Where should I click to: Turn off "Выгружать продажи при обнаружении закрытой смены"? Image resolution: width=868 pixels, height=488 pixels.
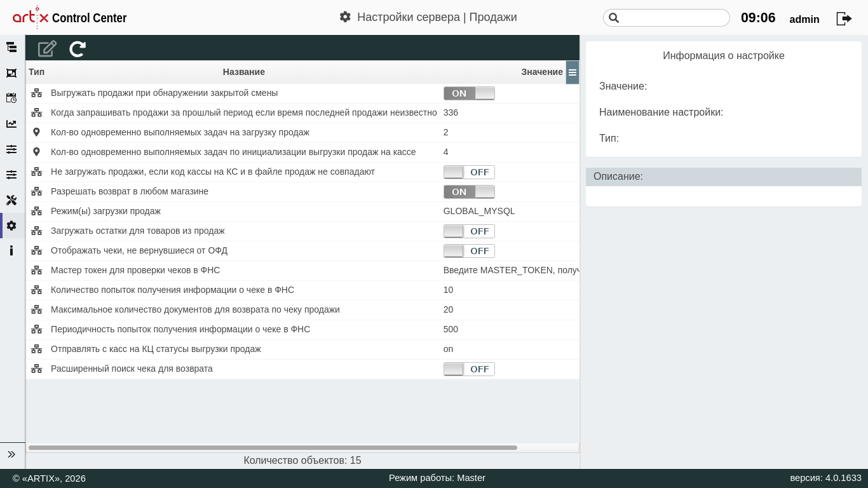(469, 93)
